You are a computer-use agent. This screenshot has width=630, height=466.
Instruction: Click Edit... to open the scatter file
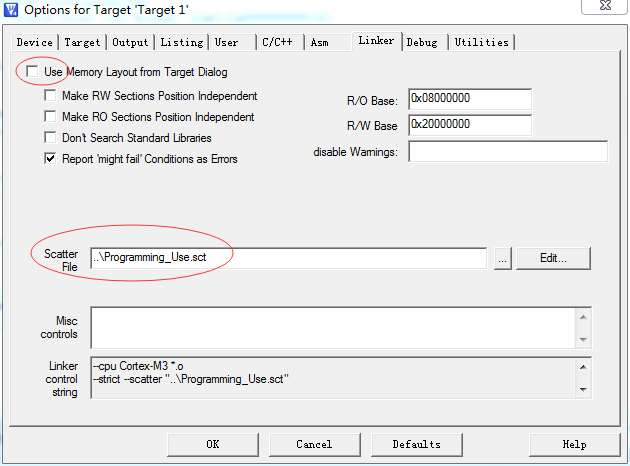(x=553, y=258)
